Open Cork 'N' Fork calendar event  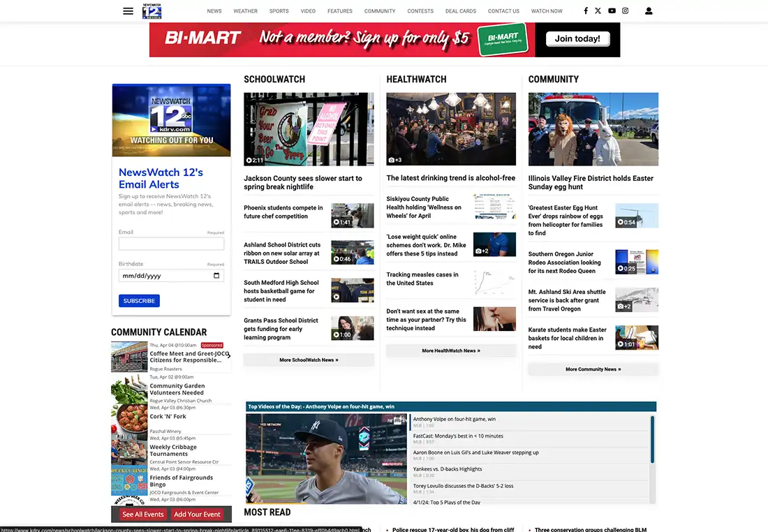tap(168, 416)
